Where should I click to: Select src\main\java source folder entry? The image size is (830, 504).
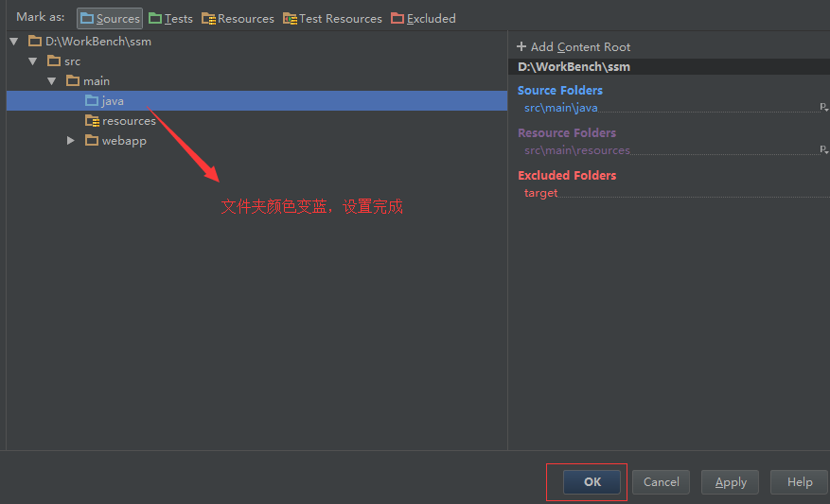point(561,108)
